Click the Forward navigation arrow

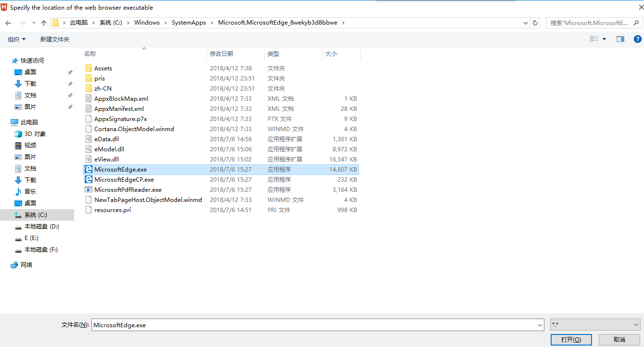click(22, 23)
